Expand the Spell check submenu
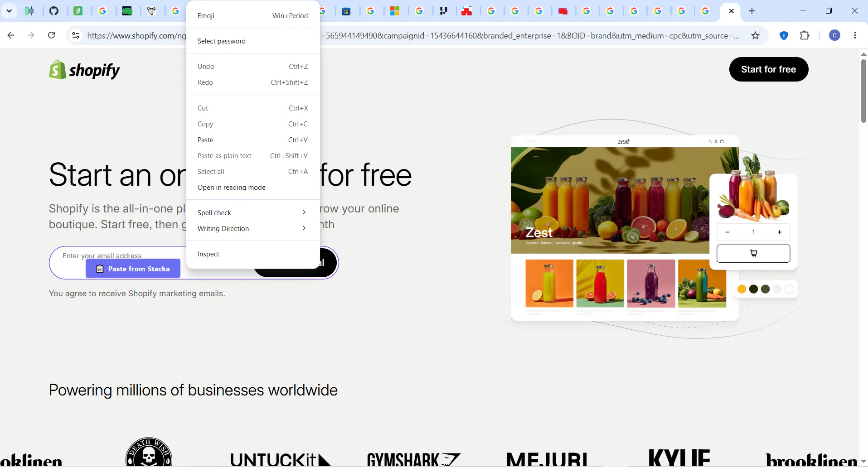Image resolution: width=868 pixels, height=467 pixels. [x=253, y=213]
